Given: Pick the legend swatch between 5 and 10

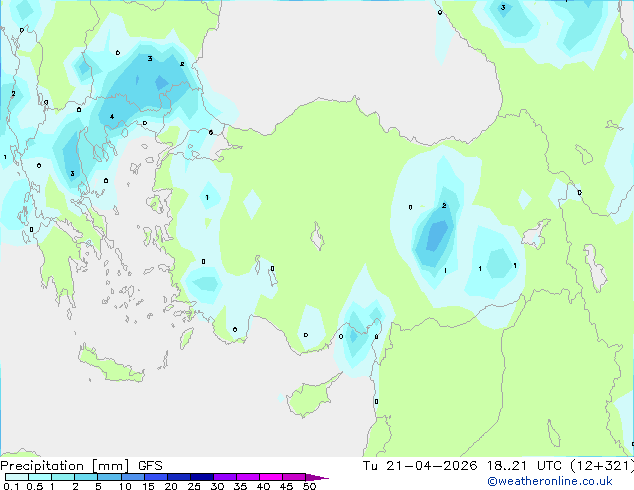Looking at the screenshot, I should (x=109, y=477).
